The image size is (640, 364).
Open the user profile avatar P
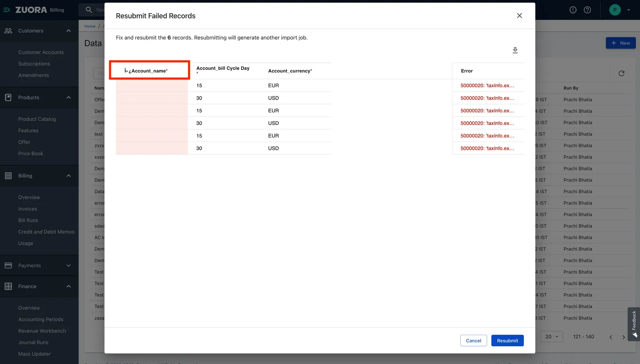pyautogui.click(x=615, y=10)
